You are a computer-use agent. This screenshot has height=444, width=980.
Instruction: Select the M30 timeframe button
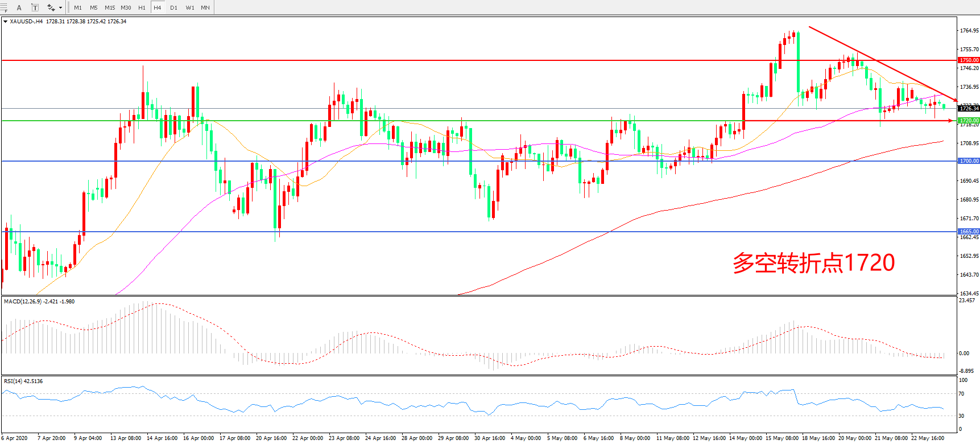coord(126,7)
